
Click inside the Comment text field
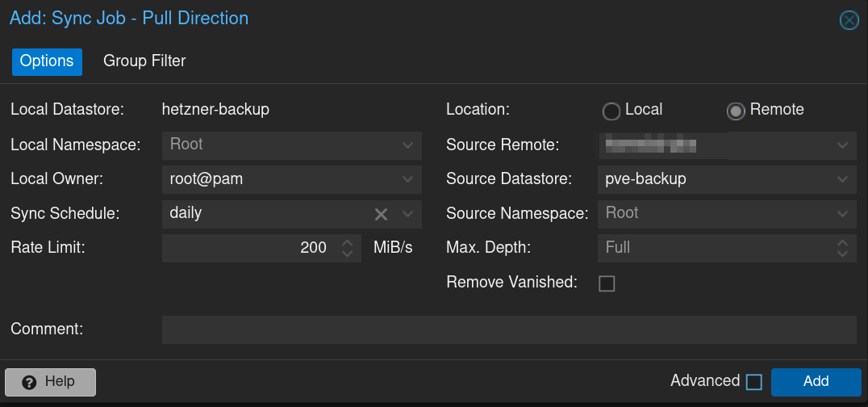pos(508,329)
